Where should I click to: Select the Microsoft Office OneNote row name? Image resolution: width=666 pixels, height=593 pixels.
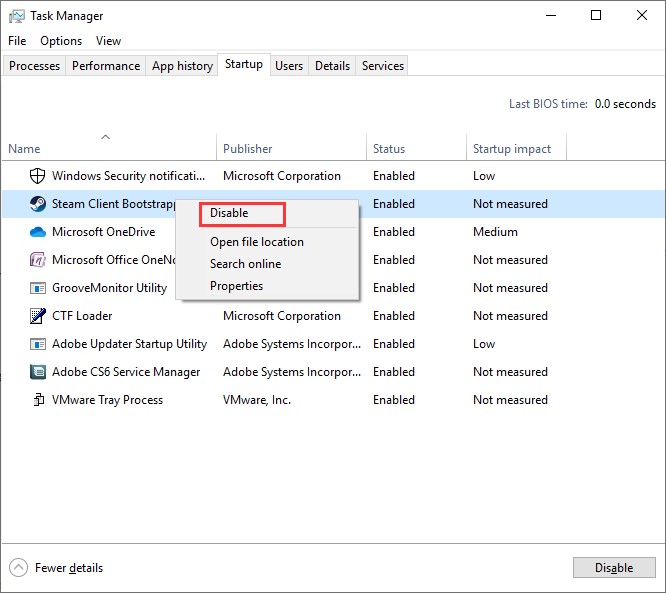(113, 260)
